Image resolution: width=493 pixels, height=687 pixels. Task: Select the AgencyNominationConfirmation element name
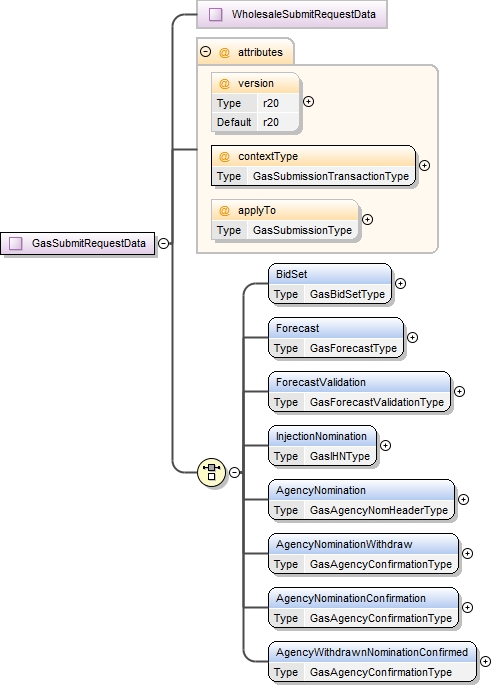tap(351, 598)
